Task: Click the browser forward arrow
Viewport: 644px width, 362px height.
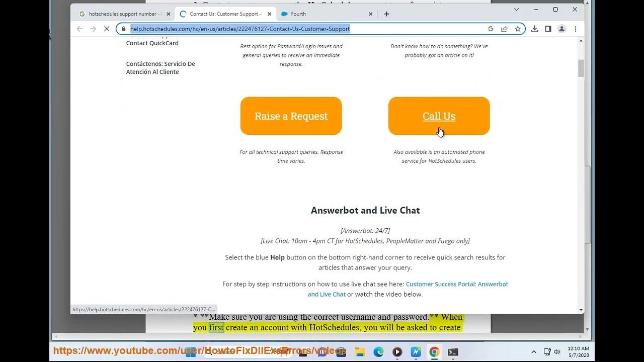Action: click(93, 29)
